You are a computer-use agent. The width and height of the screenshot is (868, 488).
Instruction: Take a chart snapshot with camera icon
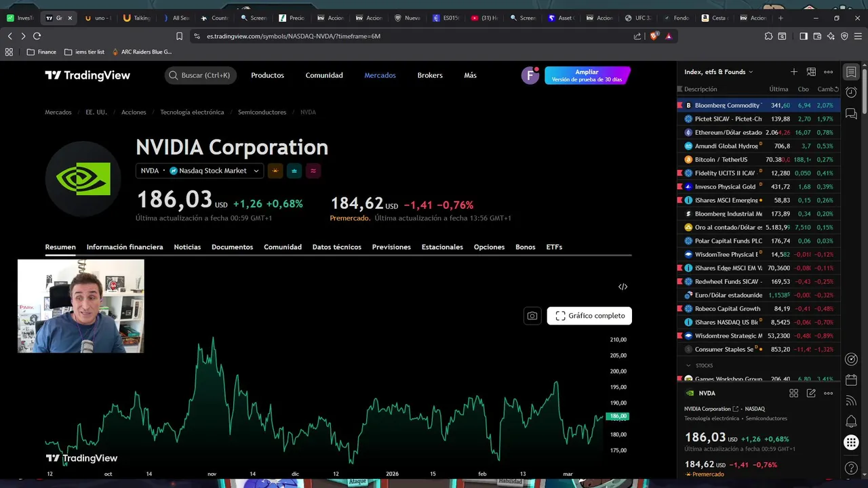[x=532, y=316]
